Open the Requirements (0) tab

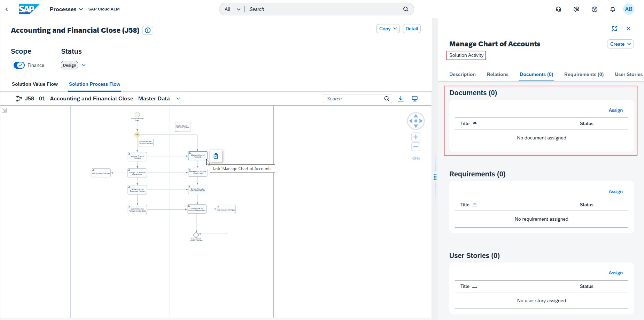tap(583, 74)
